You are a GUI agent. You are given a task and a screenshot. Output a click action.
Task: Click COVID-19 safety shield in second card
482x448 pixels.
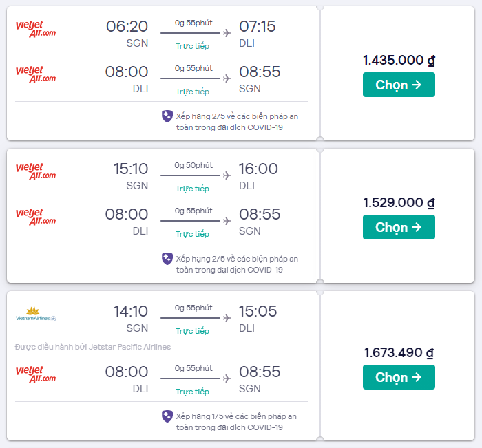tap(167, 259)
